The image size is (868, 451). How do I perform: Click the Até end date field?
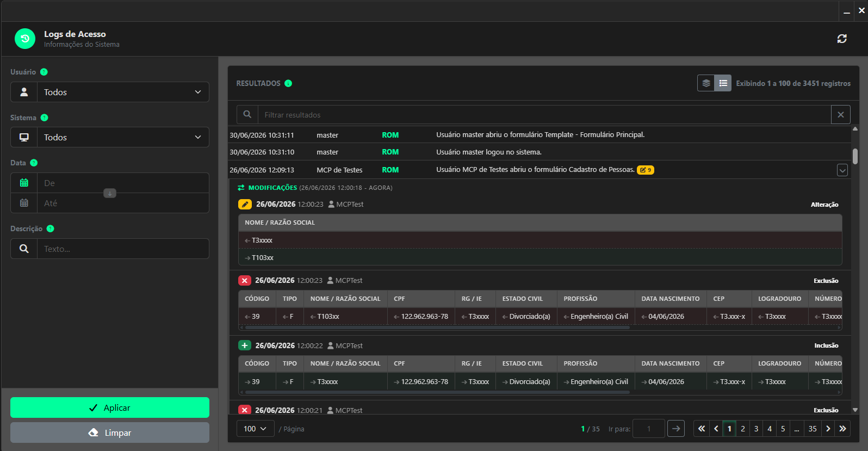123,203
